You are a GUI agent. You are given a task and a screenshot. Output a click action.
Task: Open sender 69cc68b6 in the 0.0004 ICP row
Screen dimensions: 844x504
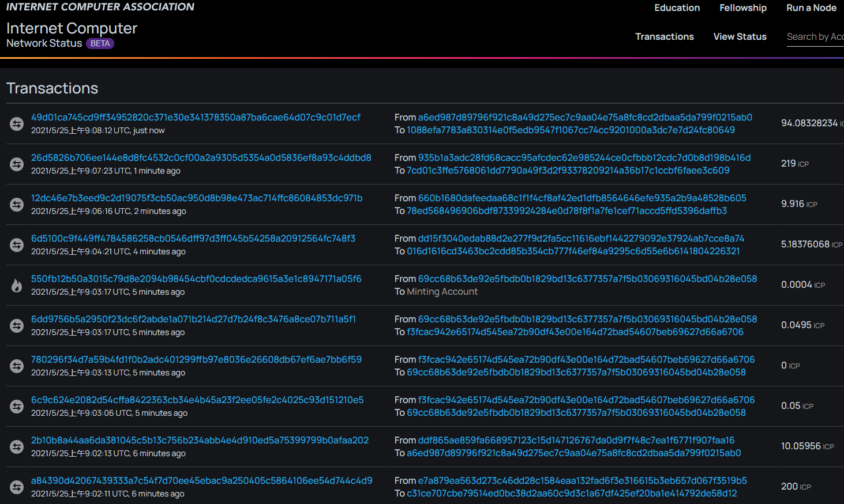point(587,279)
